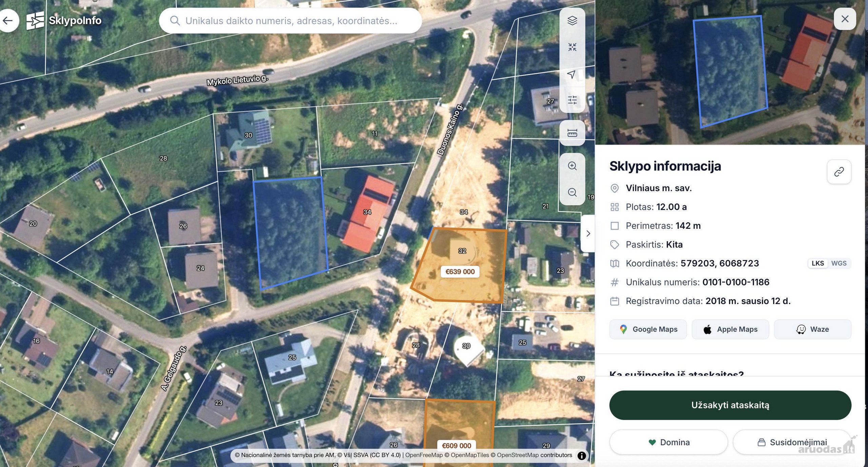Focus the parcel search field
868x467 pixels.
click(x=290, y=21)
